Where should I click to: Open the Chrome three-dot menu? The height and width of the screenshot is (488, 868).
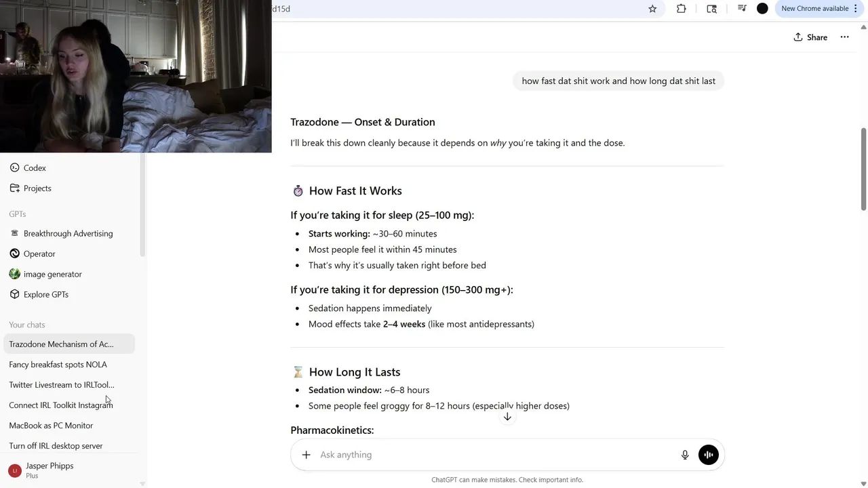[856, 9]
